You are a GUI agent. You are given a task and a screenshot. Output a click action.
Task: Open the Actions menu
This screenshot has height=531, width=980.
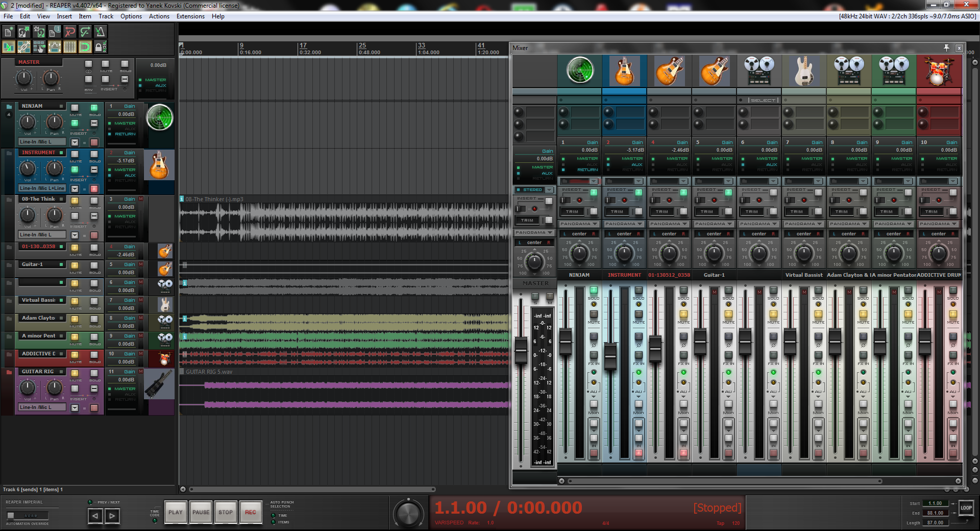coord(159,16)
